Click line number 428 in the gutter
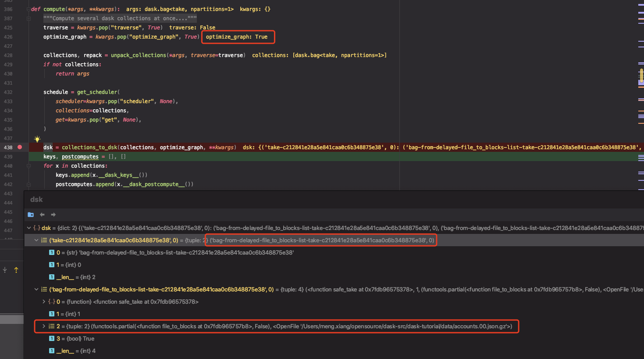644x359 pixels. (x=8, y=55)
